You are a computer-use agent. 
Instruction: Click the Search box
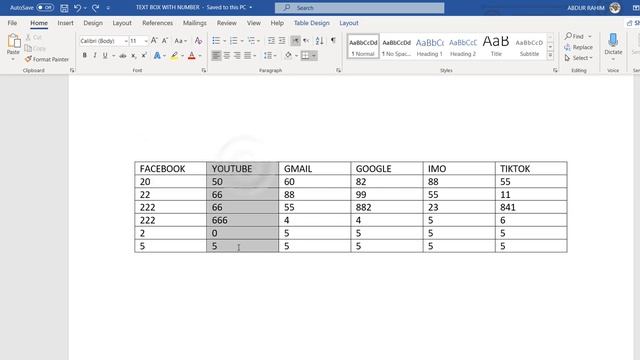tap(360, 8)
